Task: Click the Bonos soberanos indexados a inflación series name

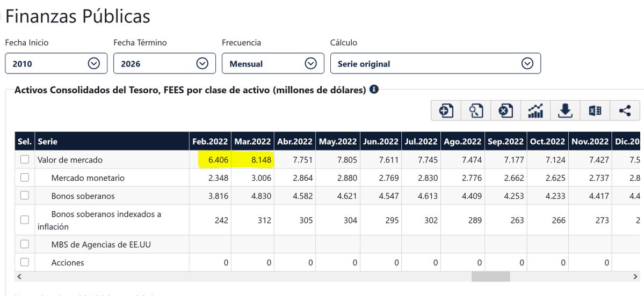Action: click(99, 220)
